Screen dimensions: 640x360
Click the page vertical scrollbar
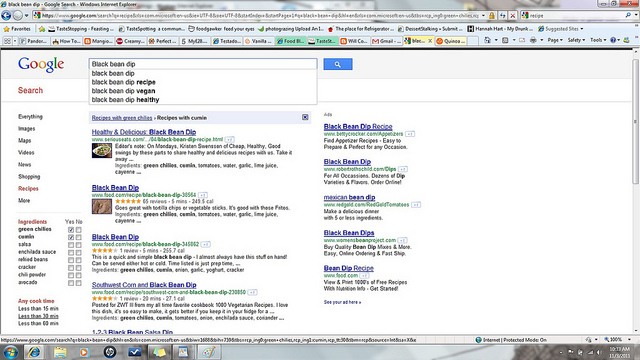tap(636, 121)
